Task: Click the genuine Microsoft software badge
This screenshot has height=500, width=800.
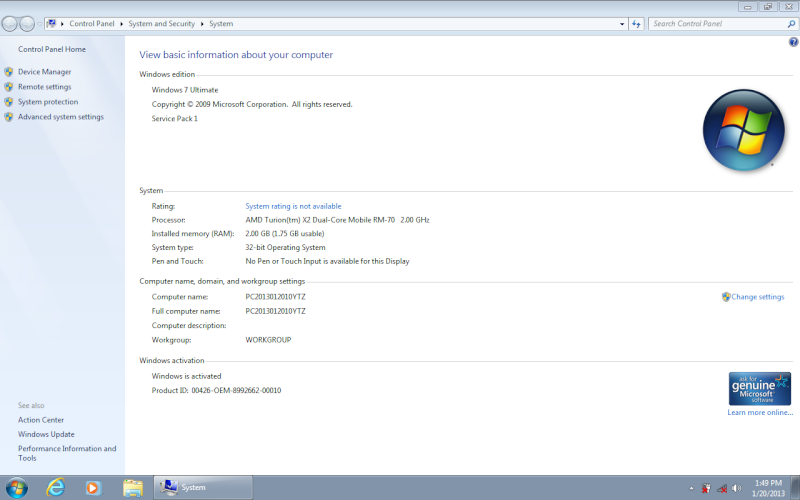Action: pos(760,388)
